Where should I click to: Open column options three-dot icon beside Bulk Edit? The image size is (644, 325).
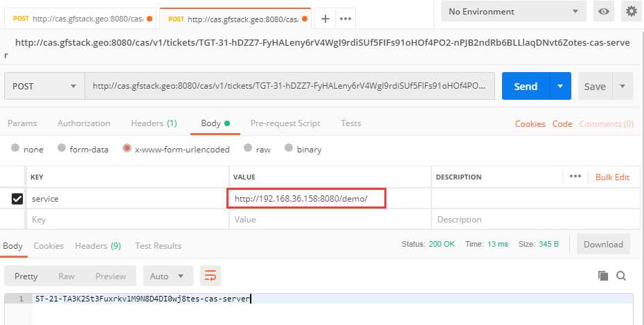[x=575, y=177]
